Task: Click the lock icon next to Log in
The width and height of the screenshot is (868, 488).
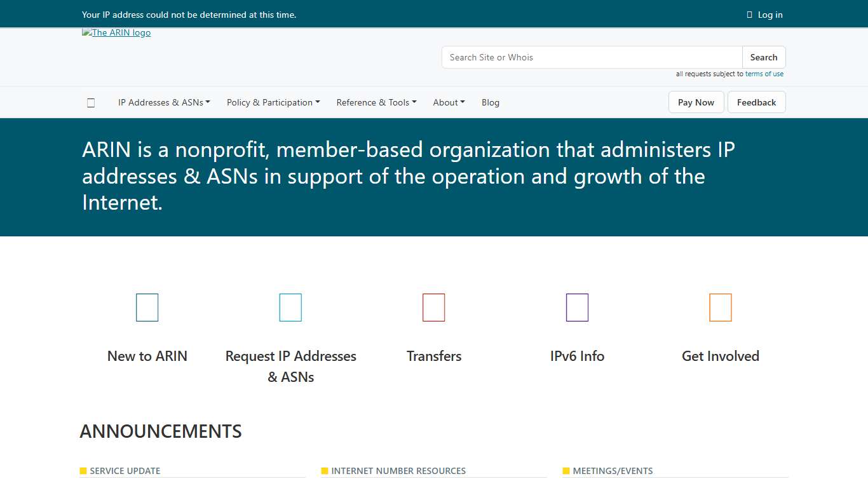Action: [748, 14]
